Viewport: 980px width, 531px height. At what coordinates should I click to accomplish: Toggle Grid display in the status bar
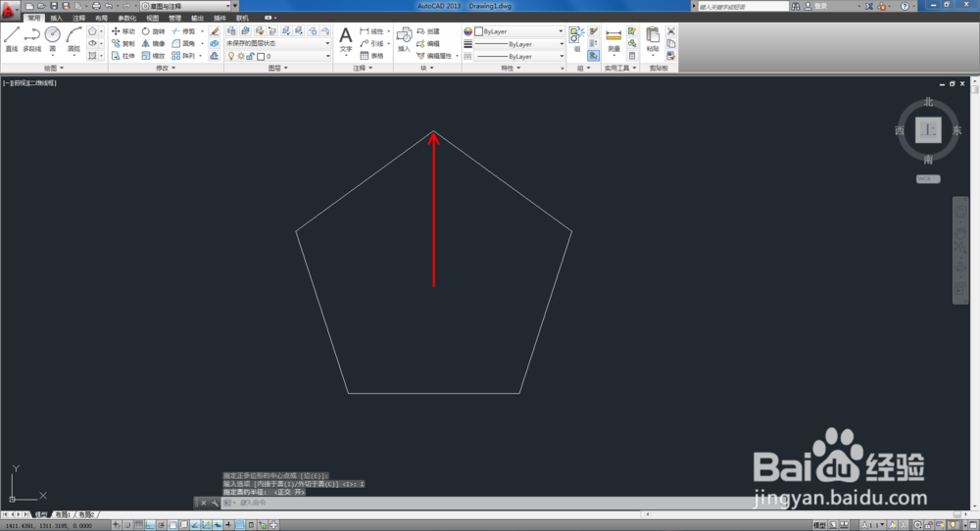point(139,525)
